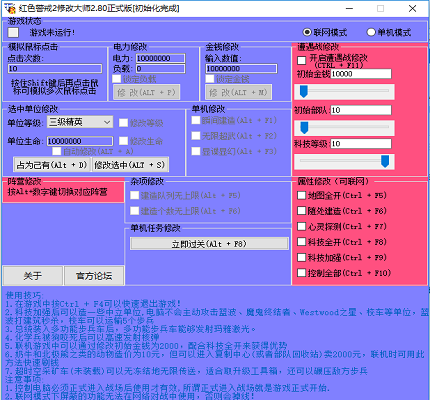The width and height of the screenshot is (430, 400).
Task: Click the app icon in the title bar
Action: click(x=10, y=8)
